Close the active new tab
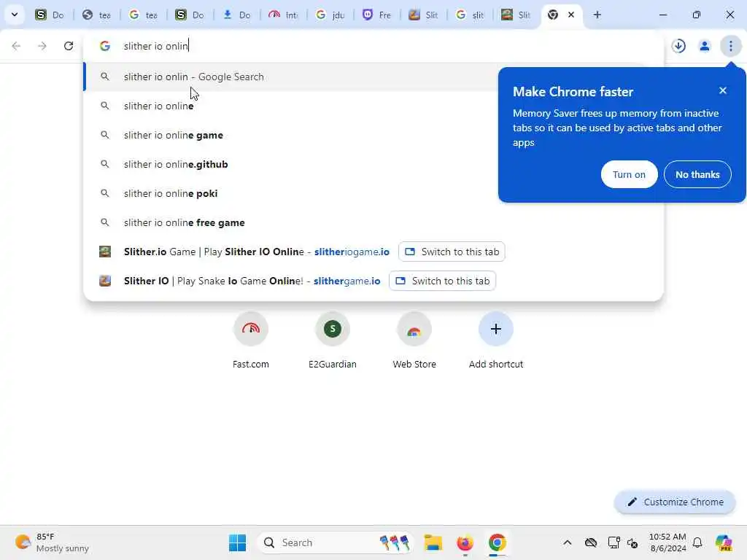The image size is (747, 560). [x=570, y=15]
